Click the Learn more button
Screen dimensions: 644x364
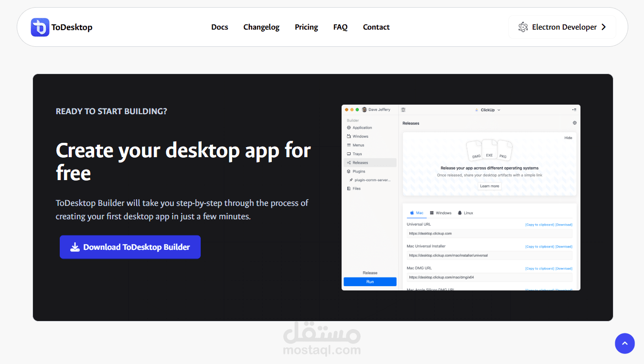490,186
